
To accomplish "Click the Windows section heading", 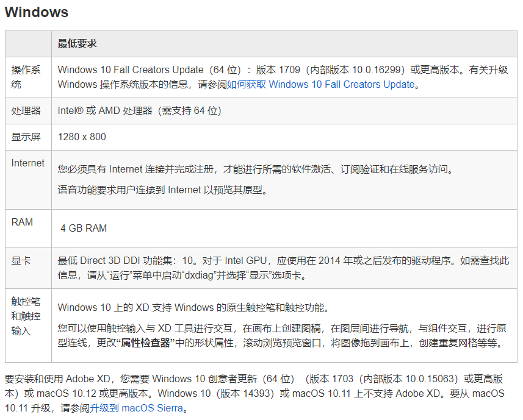I will [x=37, y=12].
